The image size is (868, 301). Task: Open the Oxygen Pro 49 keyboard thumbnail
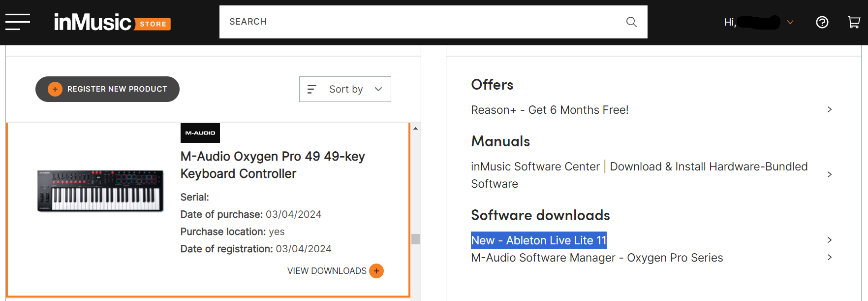[100, 191]
